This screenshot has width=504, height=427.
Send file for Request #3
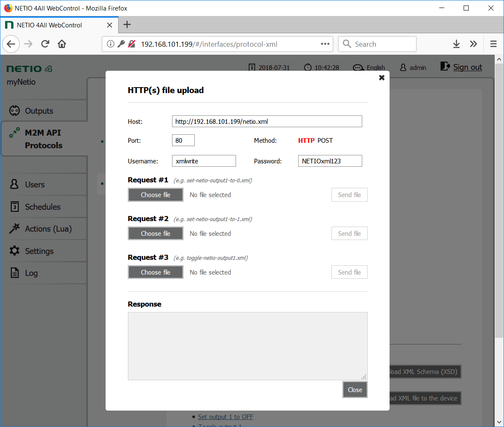(x=350, y=272)
